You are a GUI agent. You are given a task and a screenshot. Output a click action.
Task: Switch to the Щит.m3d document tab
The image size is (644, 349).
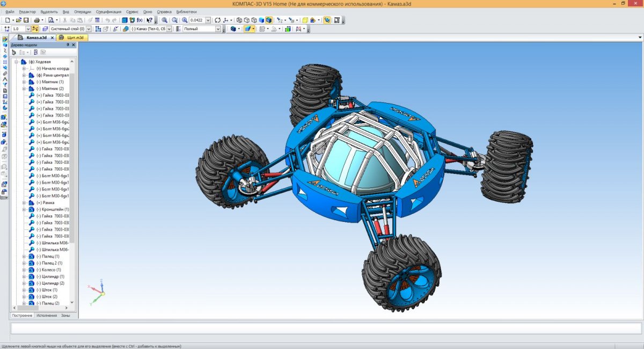click(x=74, y=38)
